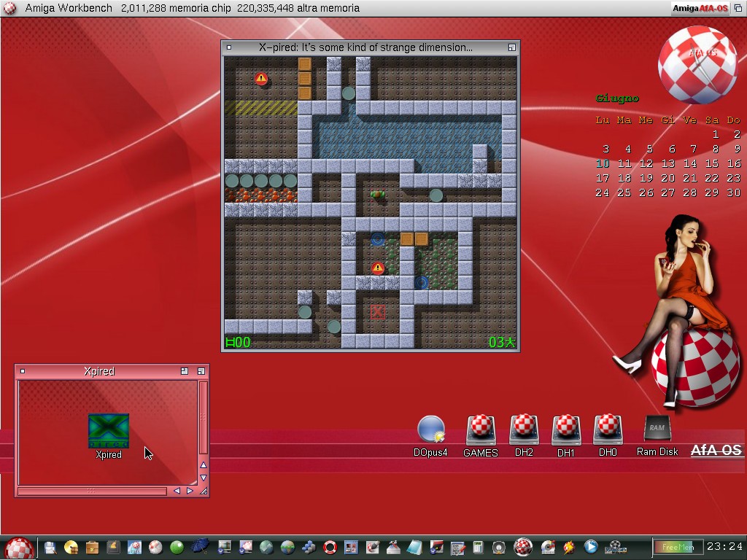Open the DH2 drive icon
Viewport: 747px width, 560px height.
[524, 430]
